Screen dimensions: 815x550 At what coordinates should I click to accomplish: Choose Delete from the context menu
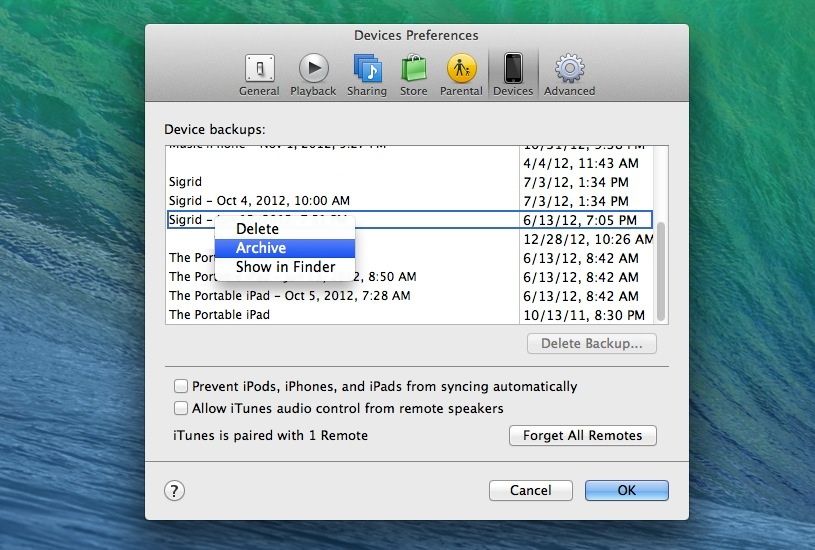[x=257, y=229]
